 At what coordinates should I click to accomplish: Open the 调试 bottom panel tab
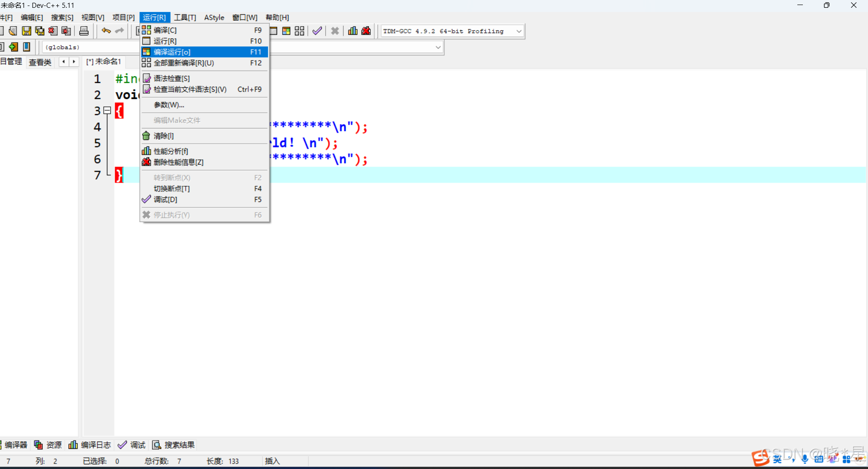132,445
